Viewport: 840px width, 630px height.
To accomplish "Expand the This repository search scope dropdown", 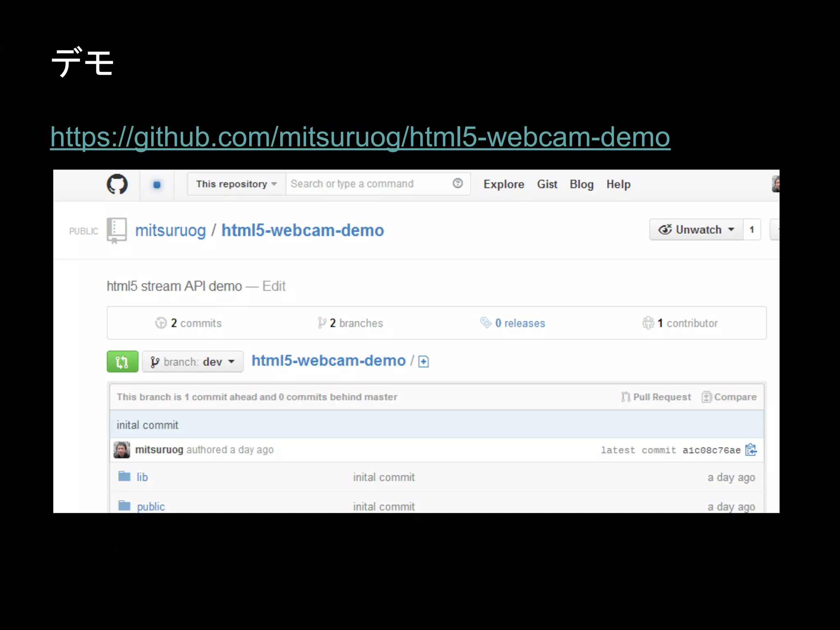I will coord(236,184).
